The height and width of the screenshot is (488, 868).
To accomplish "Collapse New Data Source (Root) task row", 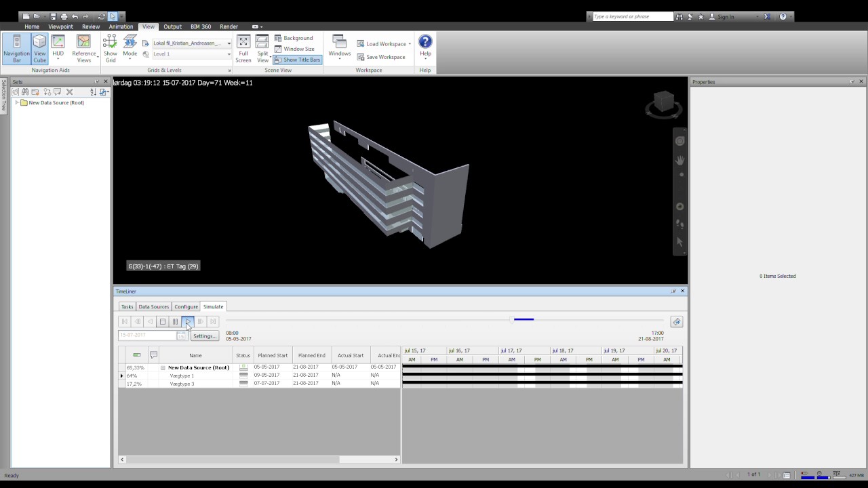I will point(163,367).
